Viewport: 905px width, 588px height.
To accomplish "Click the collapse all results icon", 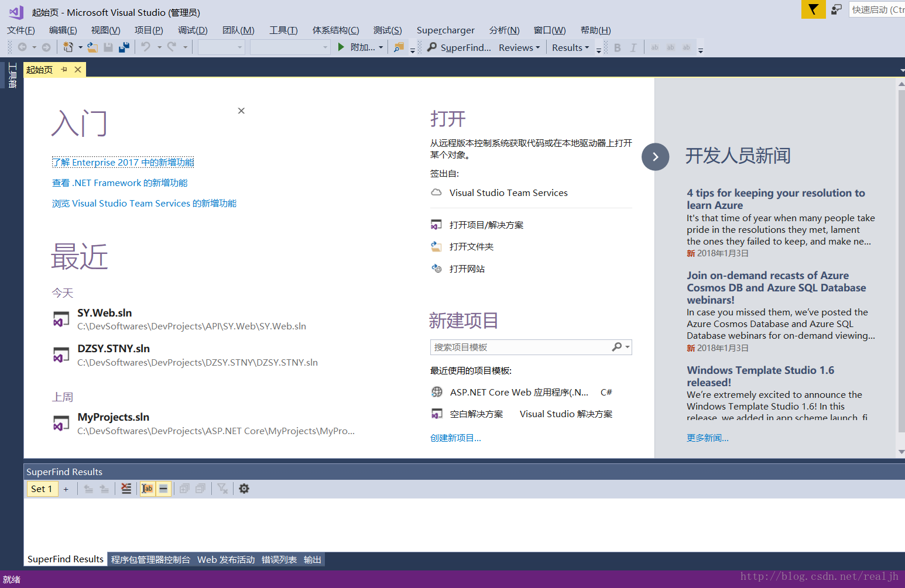I will pos(200,489).
